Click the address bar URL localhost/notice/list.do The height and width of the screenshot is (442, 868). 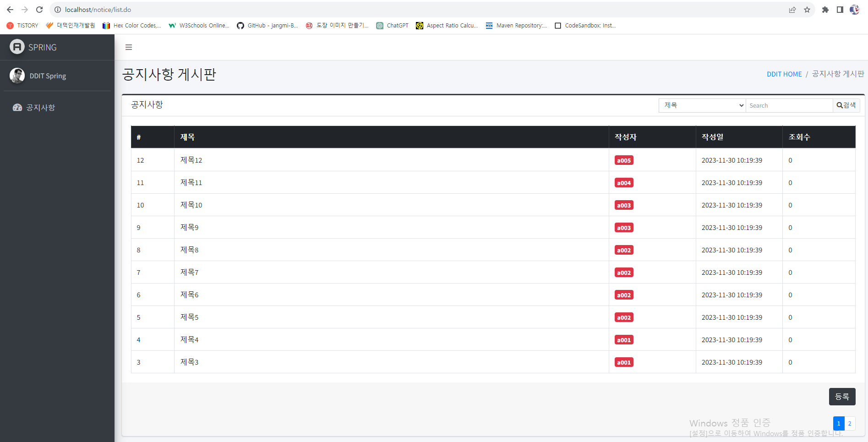98,10
